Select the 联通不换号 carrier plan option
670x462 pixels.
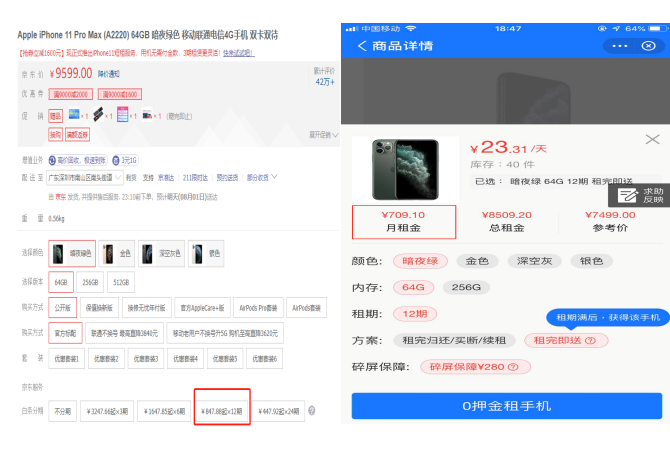pyautogui.click(x=124, y=333)
